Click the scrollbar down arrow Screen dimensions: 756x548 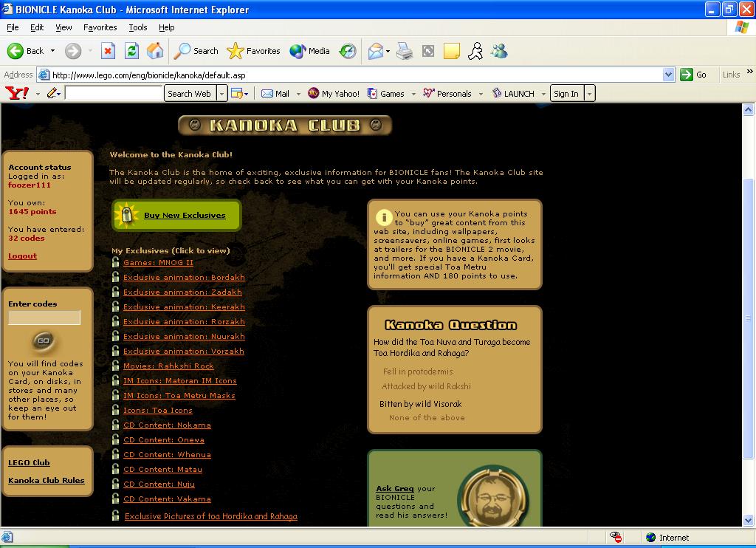[x=749, y=520]
